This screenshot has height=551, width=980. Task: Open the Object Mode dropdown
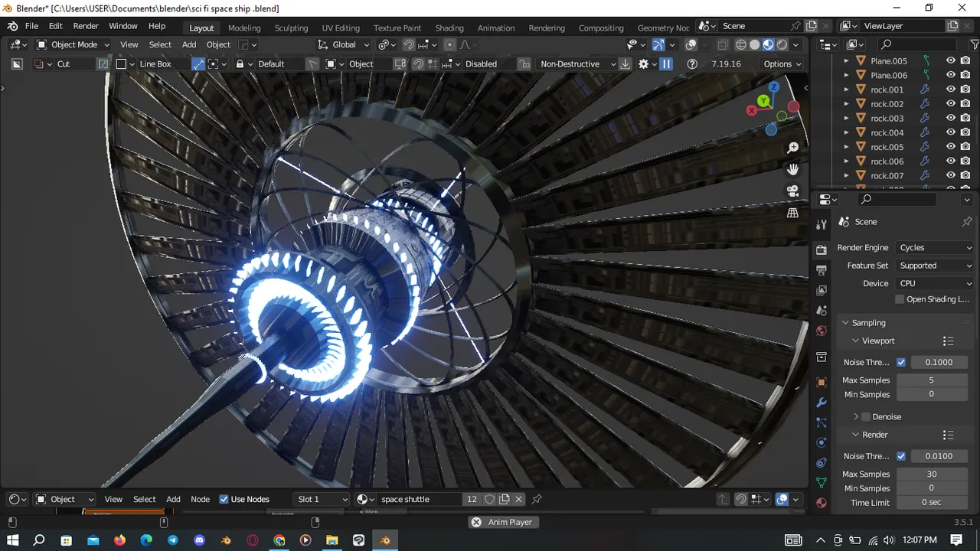point(73,44)
